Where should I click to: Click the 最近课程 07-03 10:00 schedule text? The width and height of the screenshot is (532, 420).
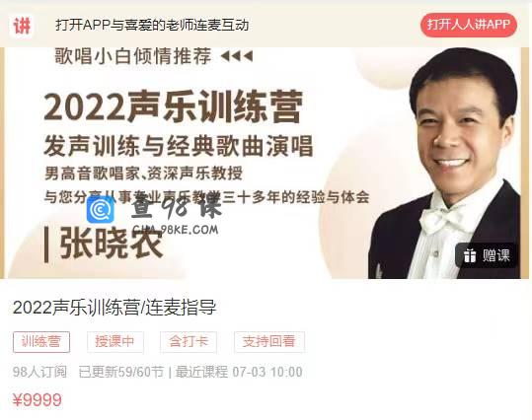(x=239, y=372)
